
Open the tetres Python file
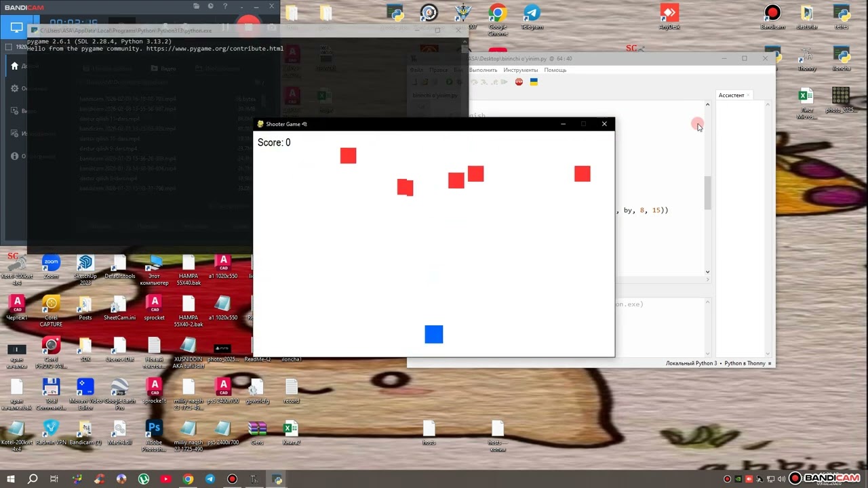(x=842, y=17)
